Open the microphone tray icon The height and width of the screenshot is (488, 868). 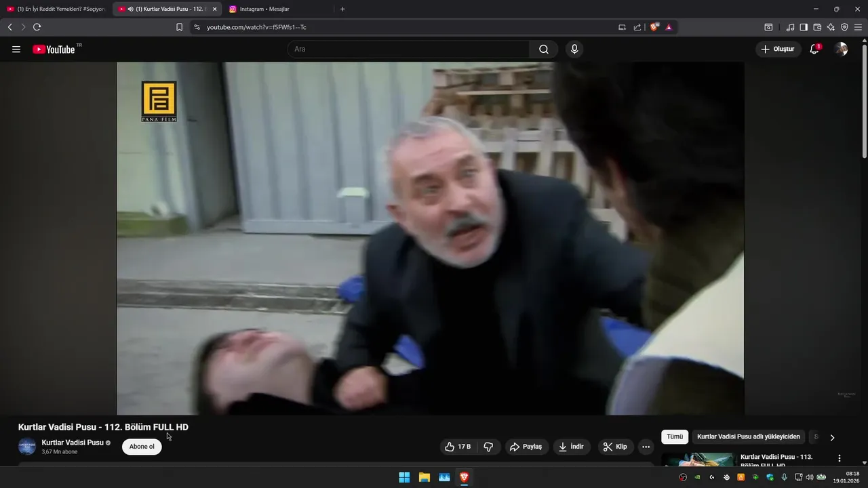click(785, 477)
